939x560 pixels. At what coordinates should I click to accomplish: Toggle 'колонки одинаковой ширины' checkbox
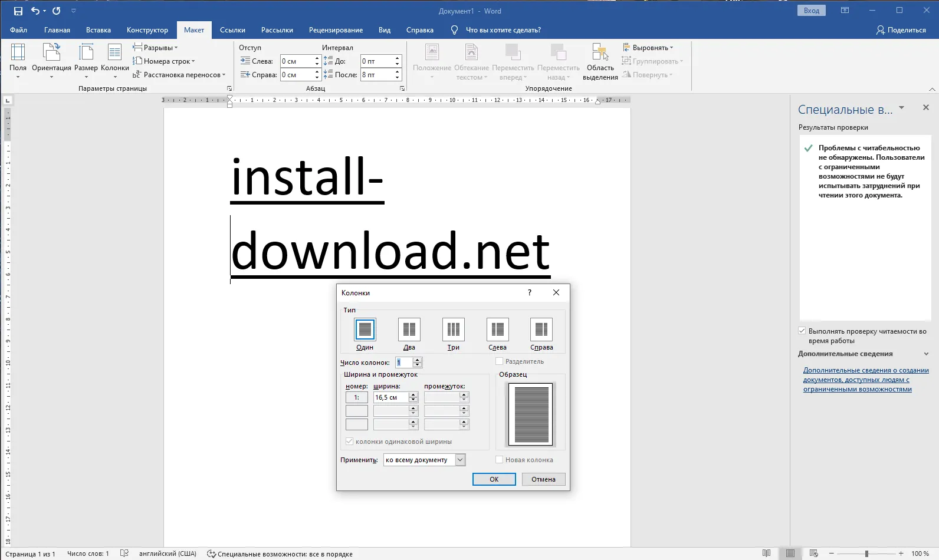[350, 442]
